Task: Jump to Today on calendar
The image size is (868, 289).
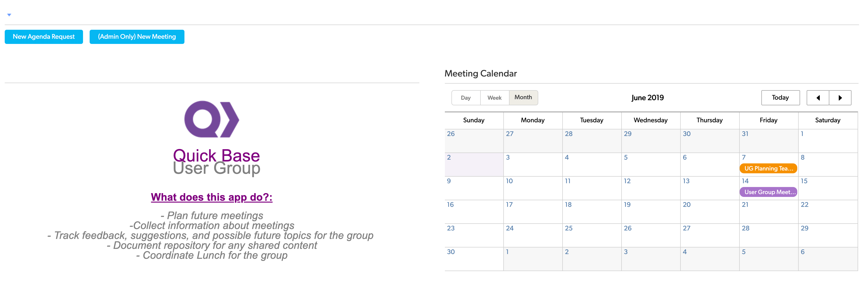Action: click(780, 98)
